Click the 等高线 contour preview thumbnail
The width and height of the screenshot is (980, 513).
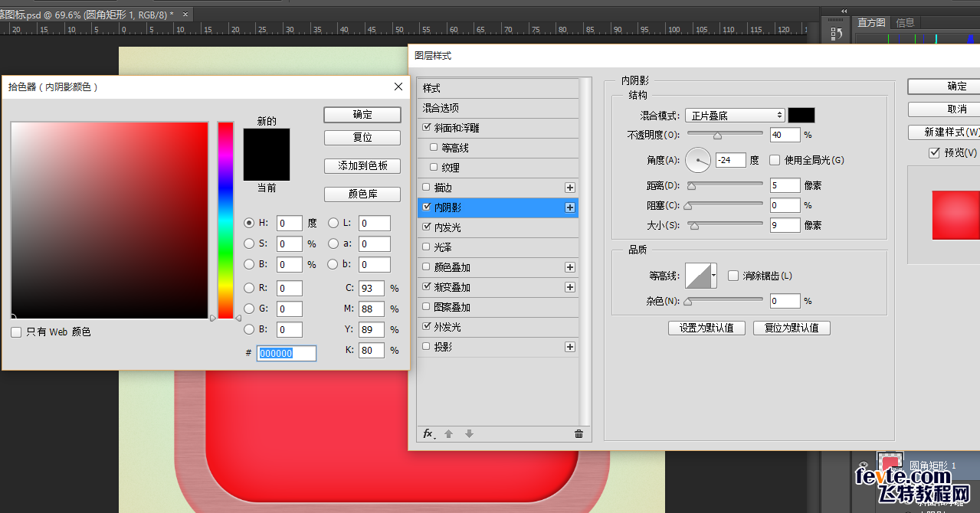coord(698,276)
